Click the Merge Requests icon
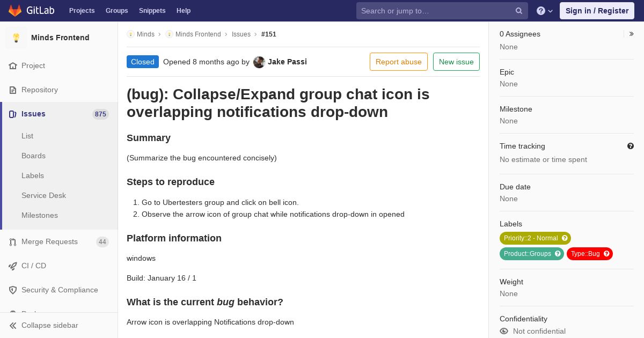This screenshot has height=338, width=644. pyautogui.click(x=13, y=242)
